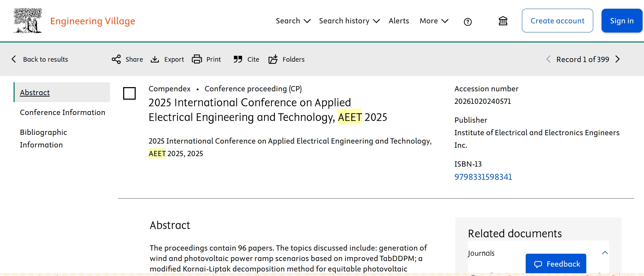Click Back to results
Screen dimensions: 644x276
40,59
